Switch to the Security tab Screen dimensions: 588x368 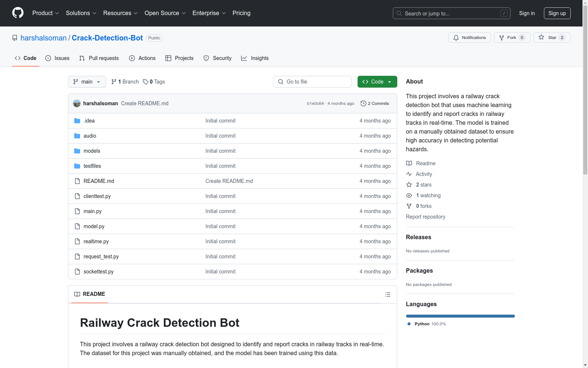coord(218,58)
